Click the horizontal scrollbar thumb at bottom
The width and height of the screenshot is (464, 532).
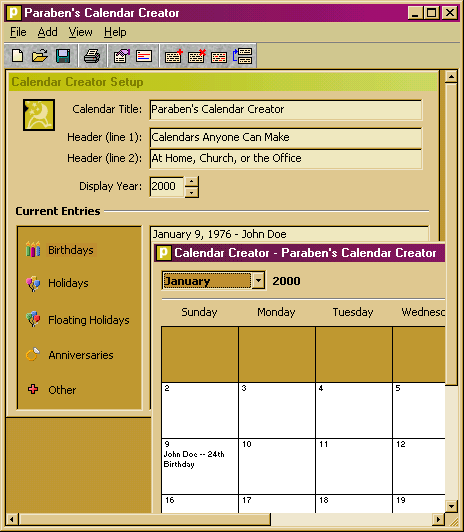(x=145, y=519)
